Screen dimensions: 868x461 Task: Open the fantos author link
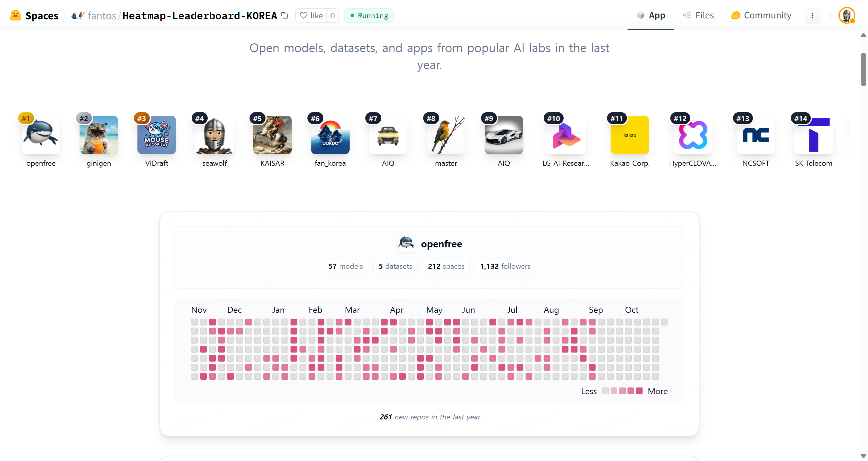point(102,15)
